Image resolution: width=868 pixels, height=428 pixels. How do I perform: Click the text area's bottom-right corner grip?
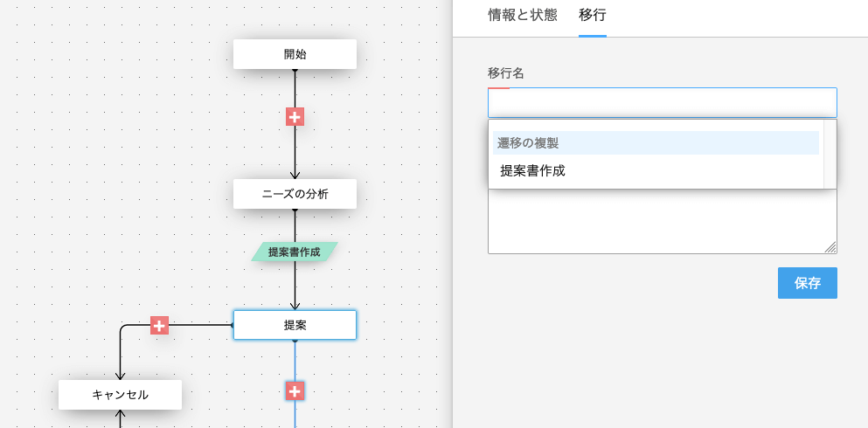click(831, 248)
